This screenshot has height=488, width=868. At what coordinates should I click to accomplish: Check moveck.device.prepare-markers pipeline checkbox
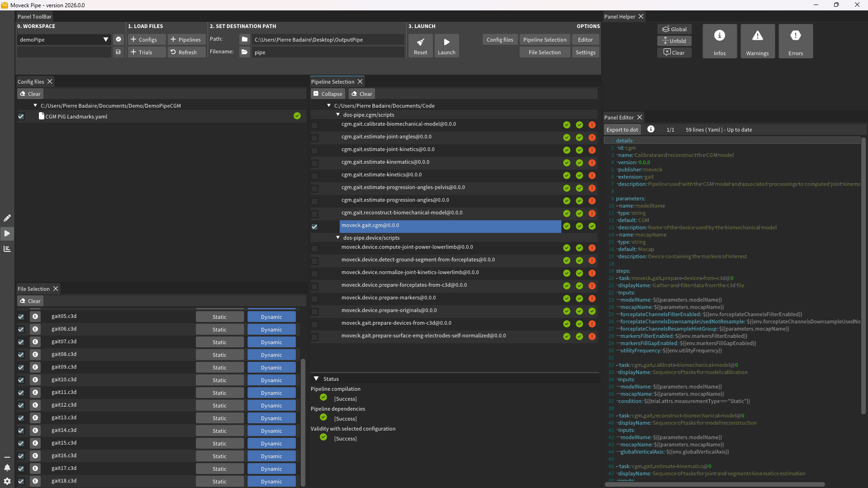pos(315,299)
